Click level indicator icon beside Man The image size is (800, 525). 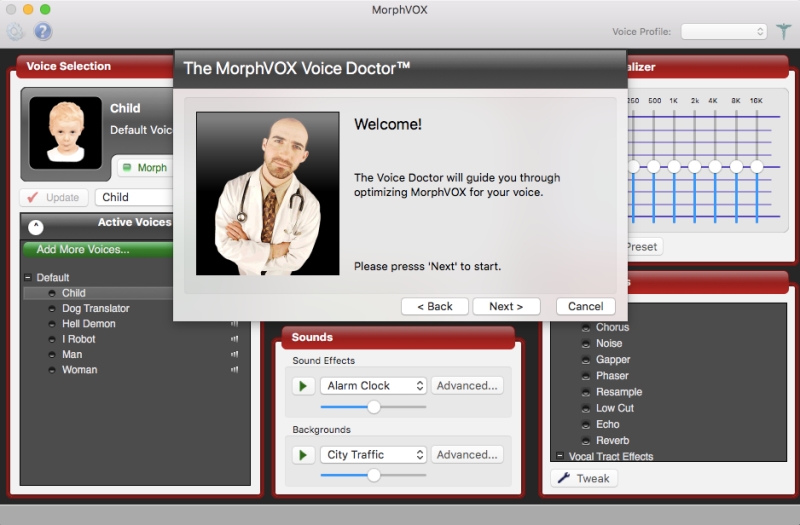click(234, 354)
